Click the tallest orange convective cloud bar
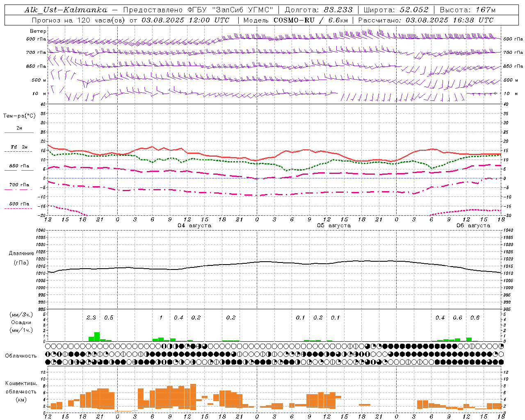The width and height of the screenshot is (525, 420). (193, 397)
